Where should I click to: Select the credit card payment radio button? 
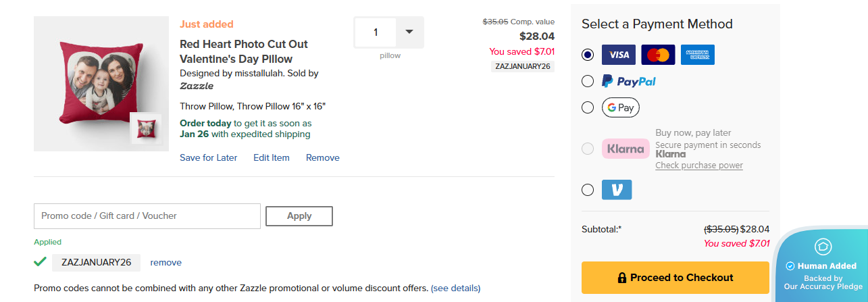588,55
